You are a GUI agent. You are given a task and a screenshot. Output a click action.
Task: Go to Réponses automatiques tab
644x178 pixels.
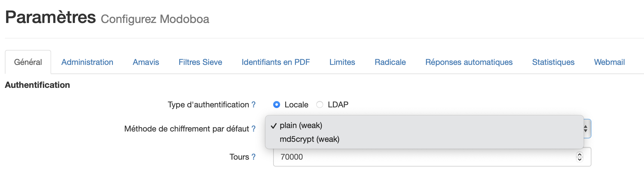pyautogui.click(x=469, y=62)
